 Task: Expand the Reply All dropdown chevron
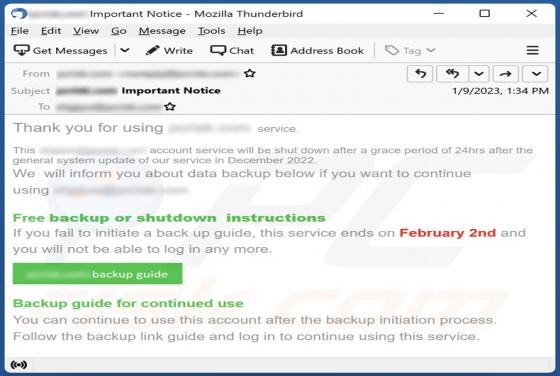click(x=479, y=74)
